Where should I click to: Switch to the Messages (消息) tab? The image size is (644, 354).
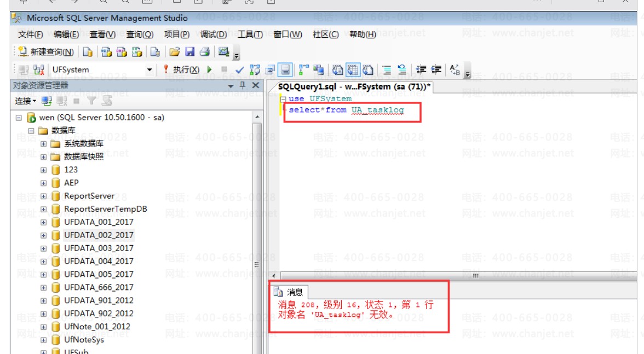[289, 292]
